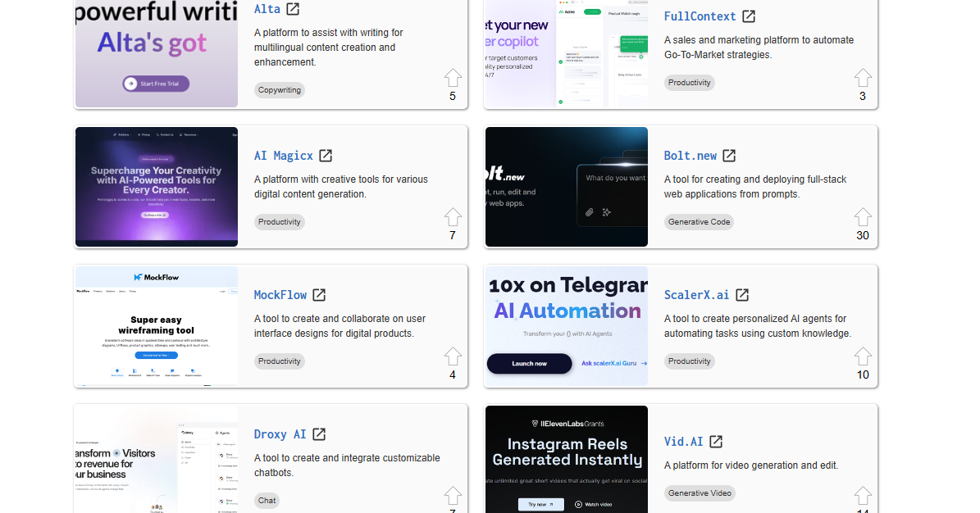Select the Vid.AI video generation description
980x513 pixels.
[751, 465]
